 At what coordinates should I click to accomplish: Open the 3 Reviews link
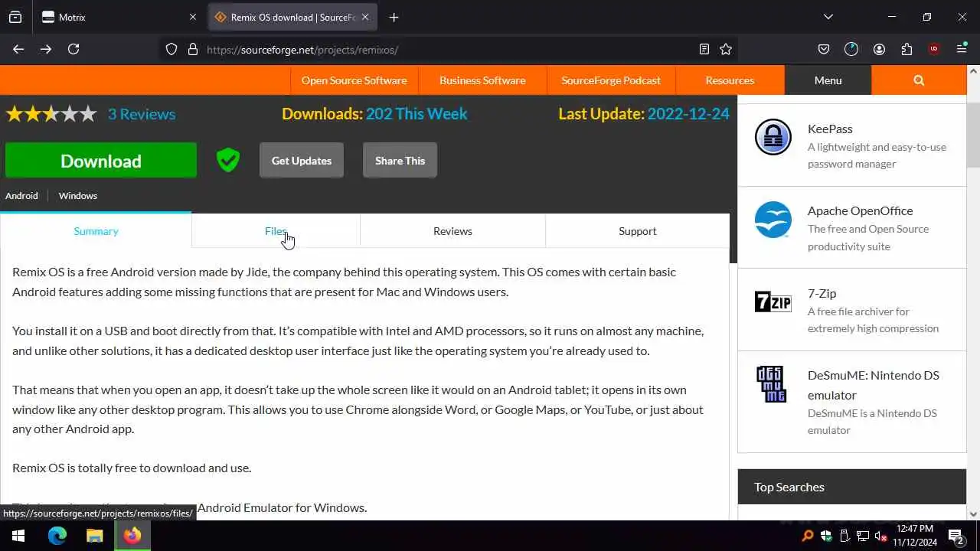[x=142, y=114]
